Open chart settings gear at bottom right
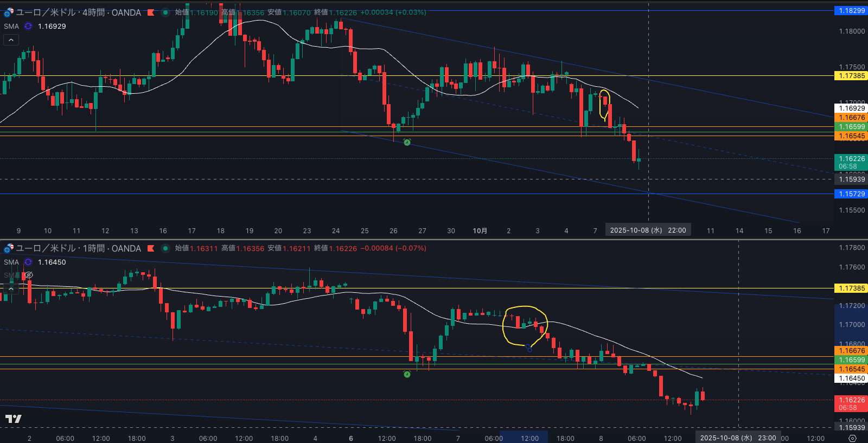Screen dimensions: 868x443 pyautogui.click(x=852, y=438)
